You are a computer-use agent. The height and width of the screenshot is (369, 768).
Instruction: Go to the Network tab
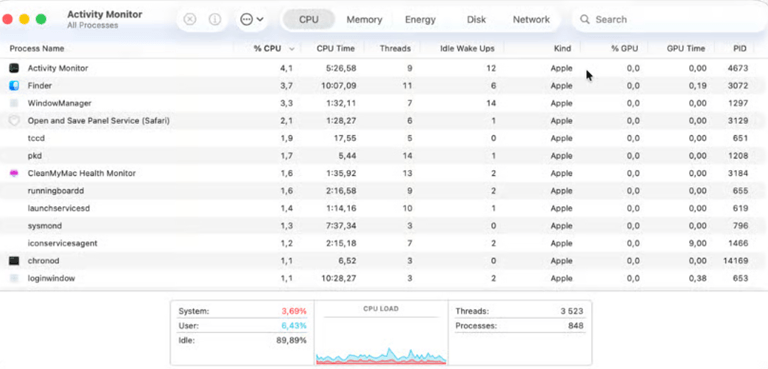pos(531,20)
